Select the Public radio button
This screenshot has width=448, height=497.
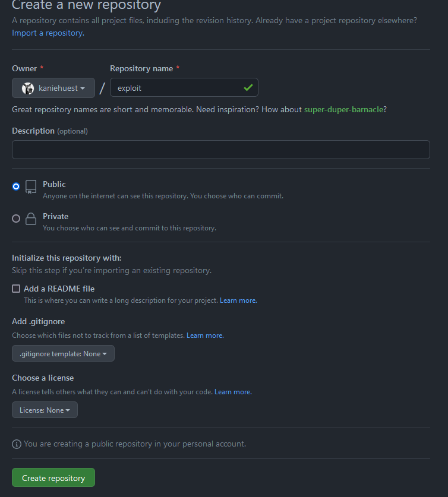(16, 186)
